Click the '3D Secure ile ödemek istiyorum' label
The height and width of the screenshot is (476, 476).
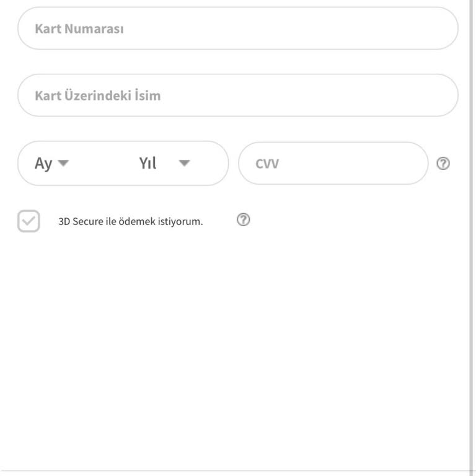130,221
